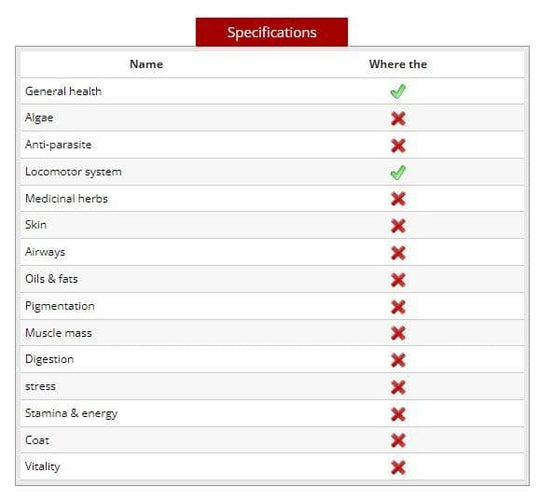Click the green checkmark for Locomotor system

pos(398,173)
